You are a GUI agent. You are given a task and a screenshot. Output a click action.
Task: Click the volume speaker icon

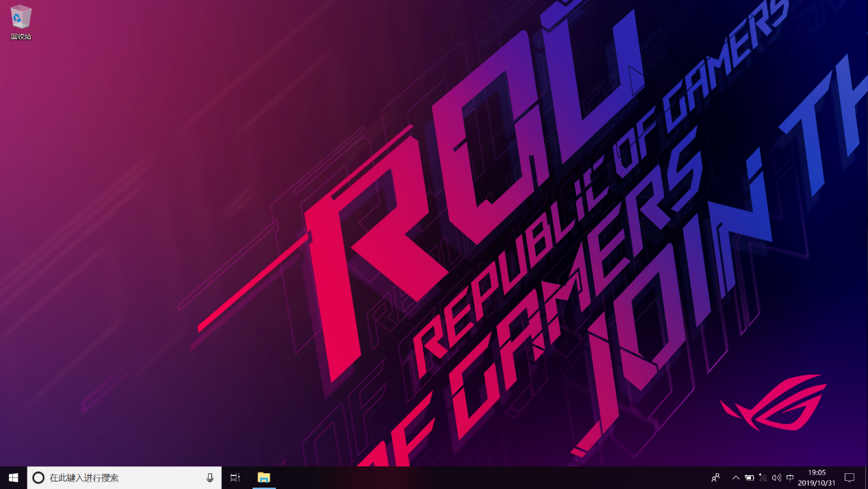tap(776, 477)
